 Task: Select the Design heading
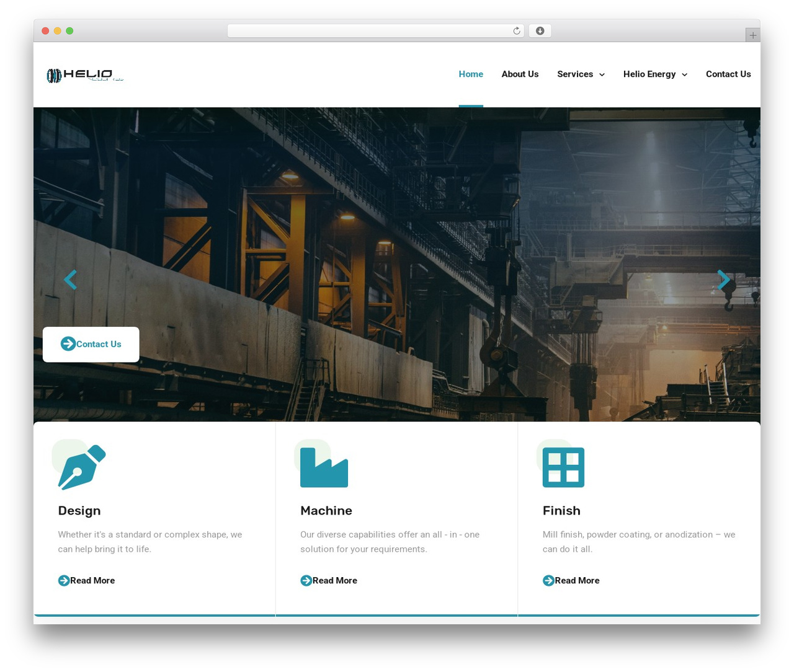pyautogui.click(x=79, y=510)
